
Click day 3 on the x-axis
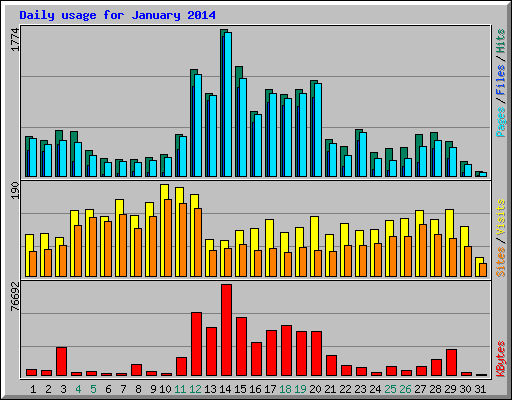pyautogui.click(x=63, y=389)
